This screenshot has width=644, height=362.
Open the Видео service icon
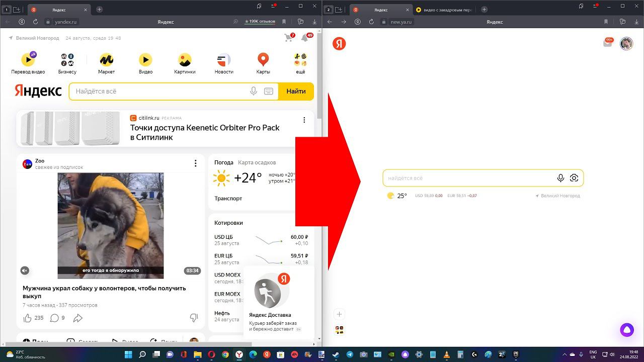click(x=145, y=60)
